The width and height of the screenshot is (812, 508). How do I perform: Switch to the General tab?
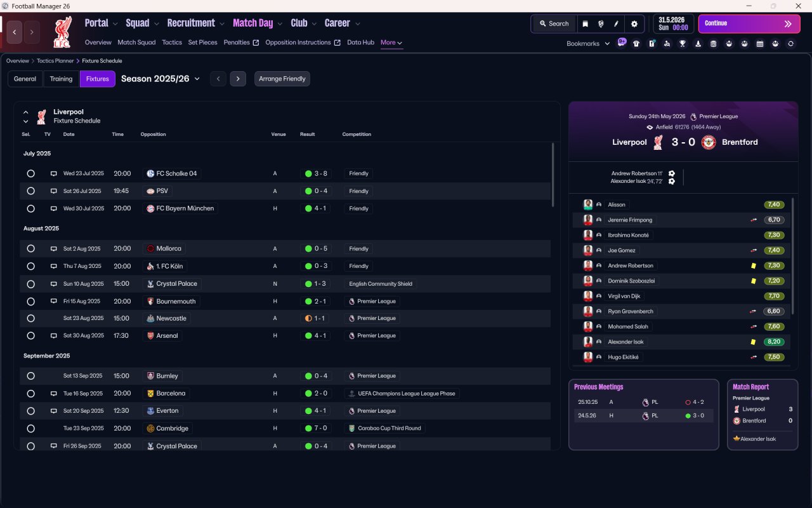25,79
